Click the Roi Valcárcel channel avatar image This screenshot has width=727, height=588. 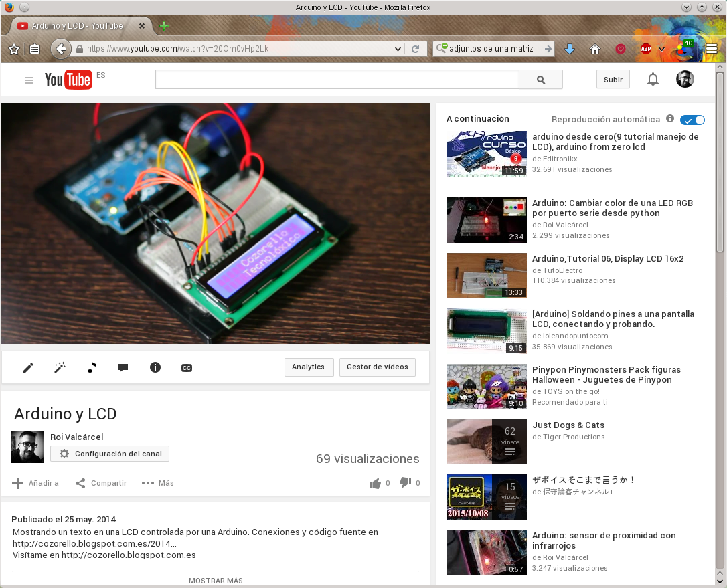click(x=27, y=447)
